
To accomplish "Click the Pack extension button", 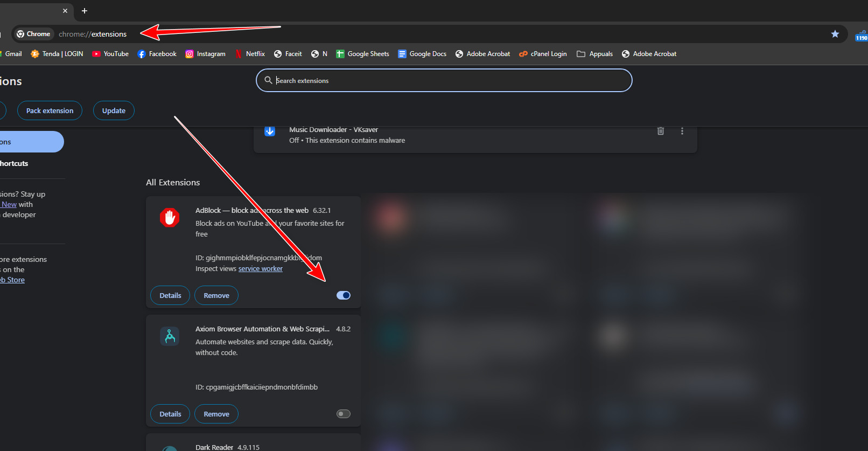I will (x=50, y=110).
